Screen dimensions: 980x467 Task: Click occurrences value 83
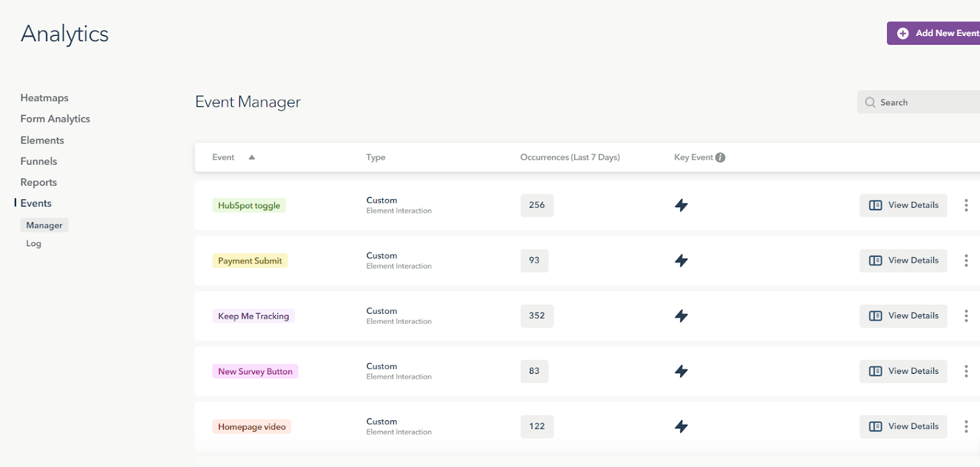pyautogui.click(x=534, y=371)
